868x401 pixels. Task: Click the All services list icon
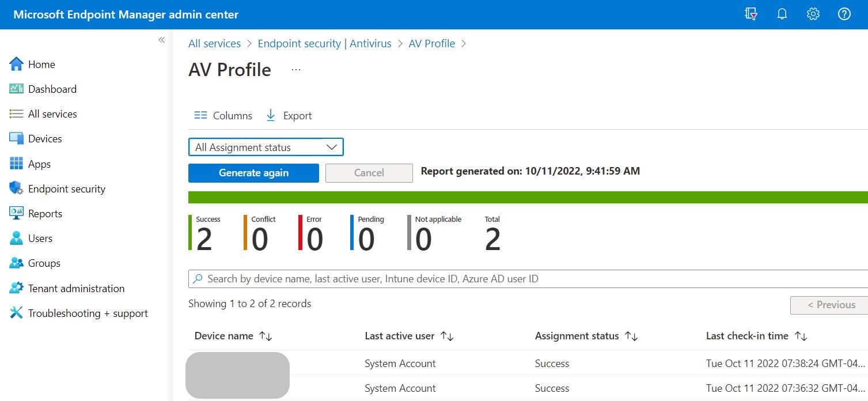point(17,114)
